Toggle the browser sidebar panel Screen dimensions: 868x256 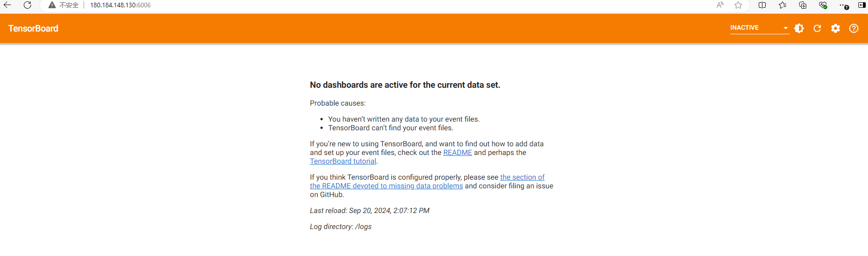(x=862, y=5)
